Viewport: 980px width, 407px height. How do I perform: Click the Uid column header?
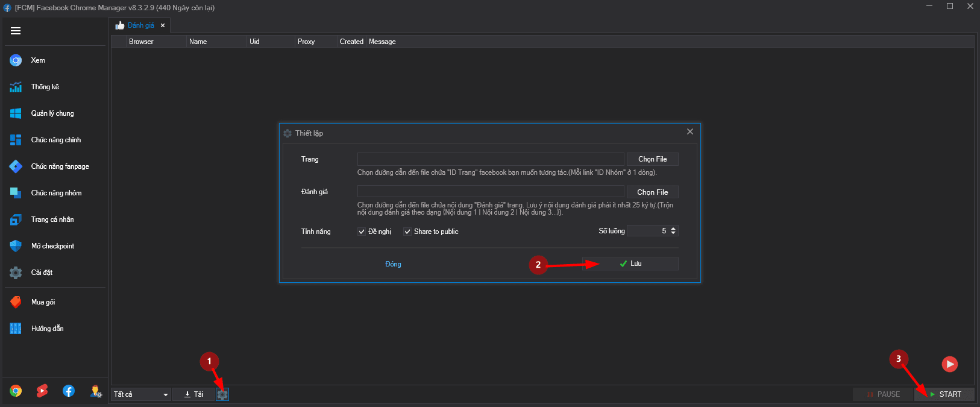tap(271, 42)
